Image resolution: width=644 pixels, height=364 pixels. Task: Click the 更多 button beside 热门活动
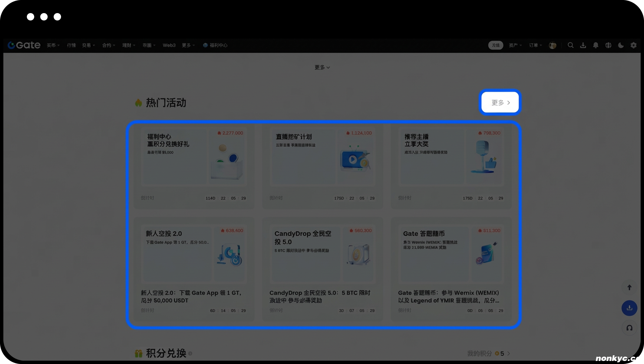click(500, 103)
